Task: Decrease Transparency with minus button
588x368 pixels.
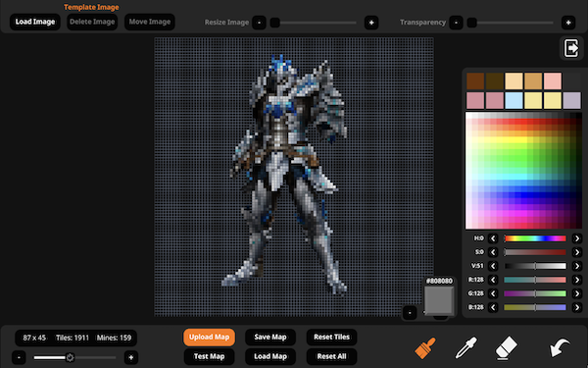Action: (456, 23)
